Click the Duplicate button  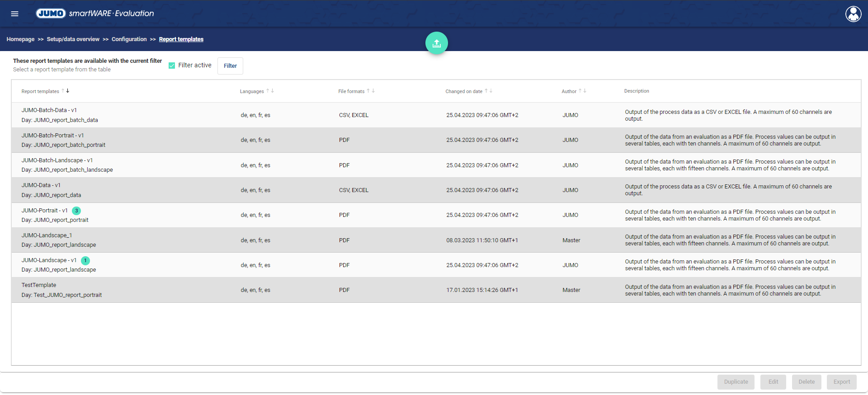tap(736, 382)
